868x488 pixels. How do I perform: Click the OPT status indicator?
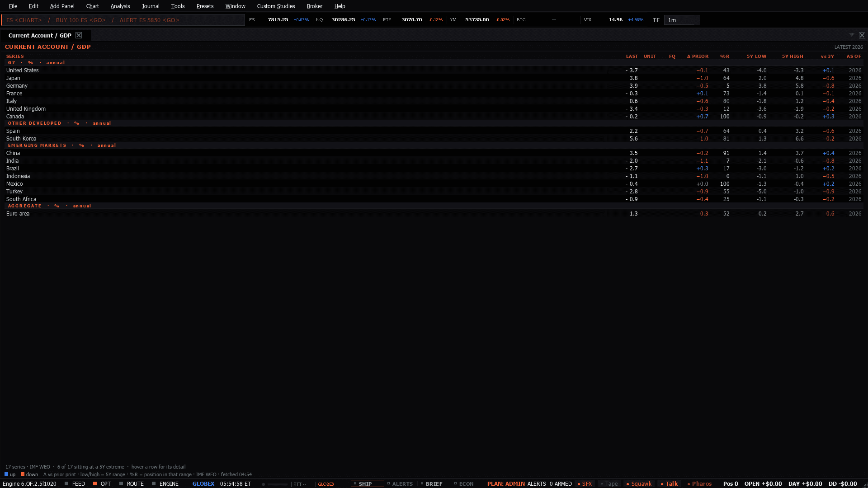click(102, 484)
